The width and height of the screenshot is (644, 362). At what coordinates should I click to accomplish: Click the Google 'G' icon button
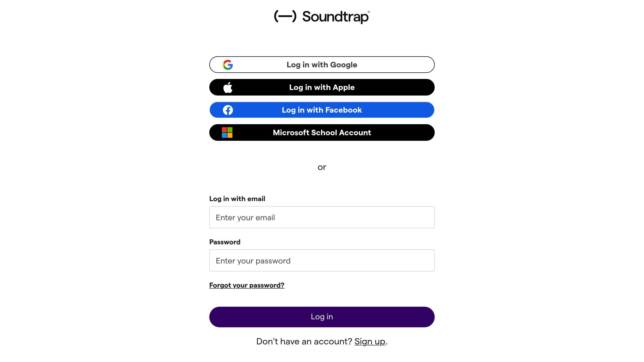click(x=228, y=65)
